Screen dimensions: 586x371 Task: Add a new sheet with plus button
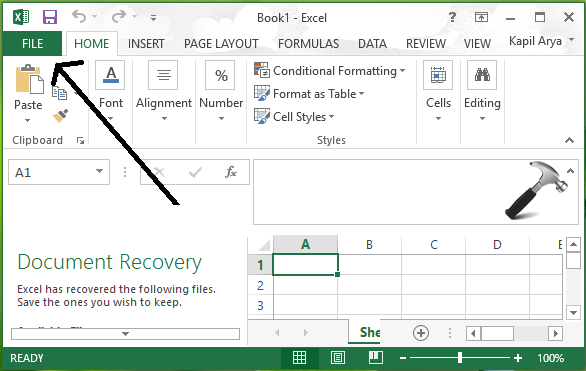tap(421, 333)
